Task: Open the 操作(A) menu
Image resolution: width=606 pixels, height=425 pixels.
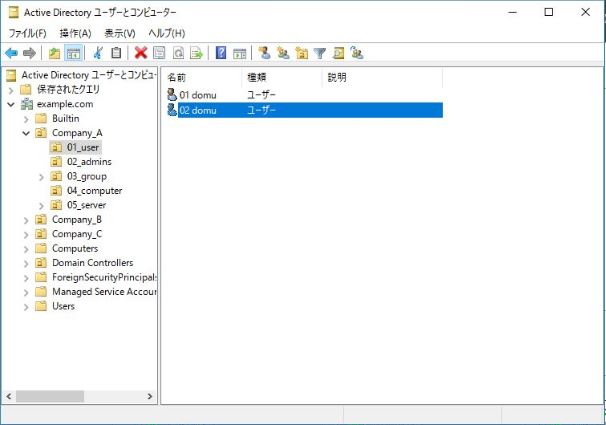Action: pyautogui.click(x=75, y=33)
